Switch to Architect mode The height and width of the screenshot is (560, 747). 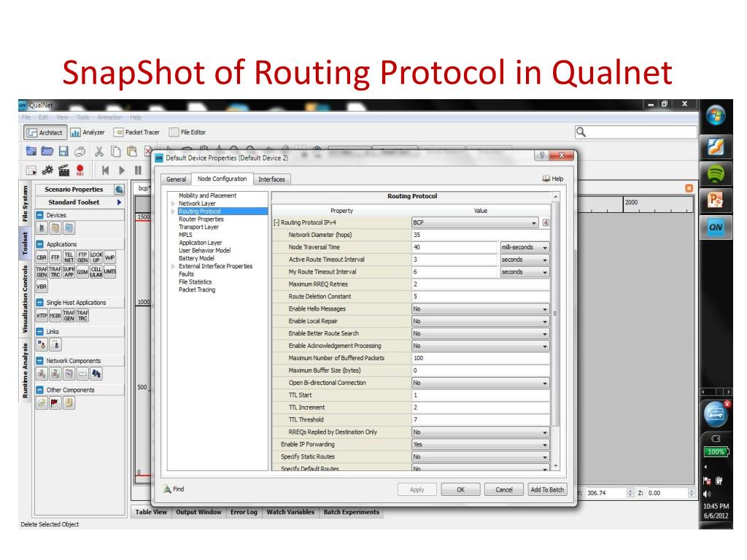pyautogui.click(x=44, y=133)
